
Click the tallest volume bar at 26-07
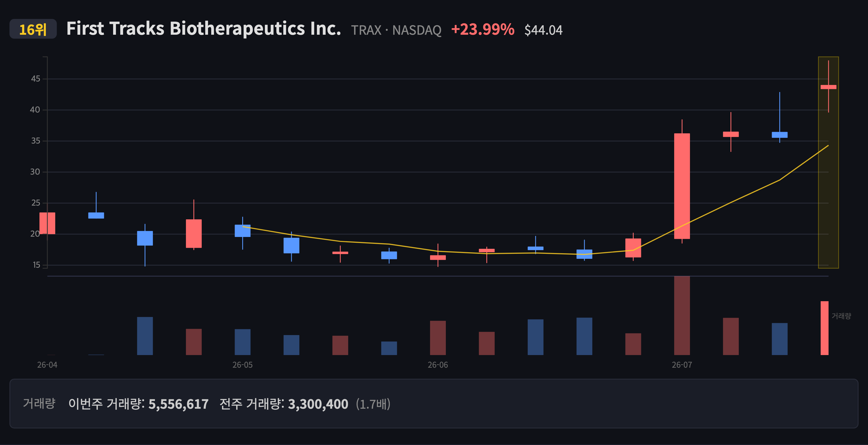(x=682, y=315)
